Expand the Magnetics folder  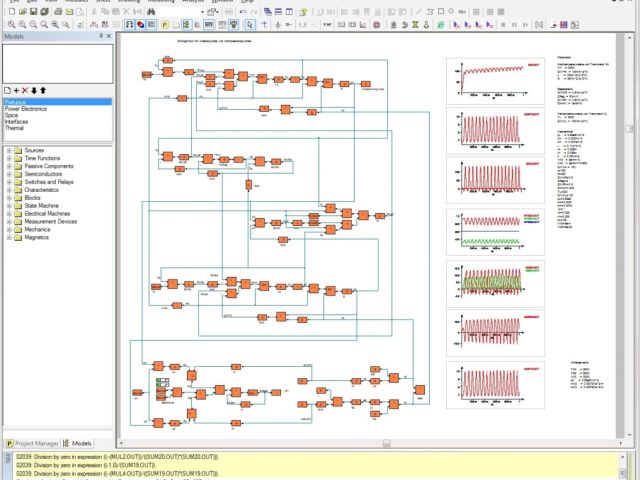(x=9, y=237)
